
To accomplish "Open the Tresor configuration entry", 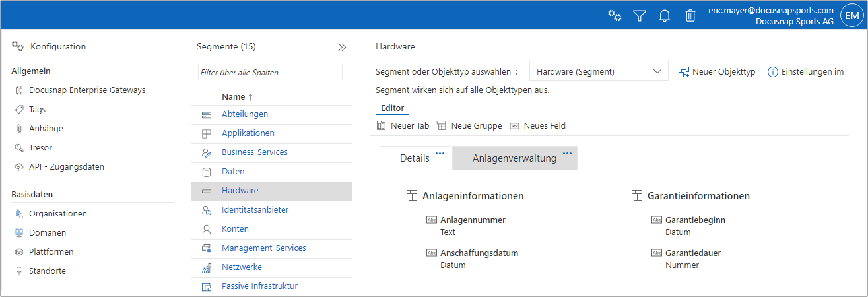I will 40,148.
